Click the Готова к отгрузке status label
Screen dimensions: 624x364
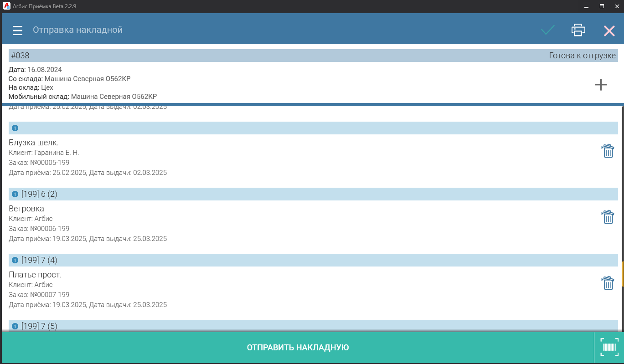pos(582,56)
